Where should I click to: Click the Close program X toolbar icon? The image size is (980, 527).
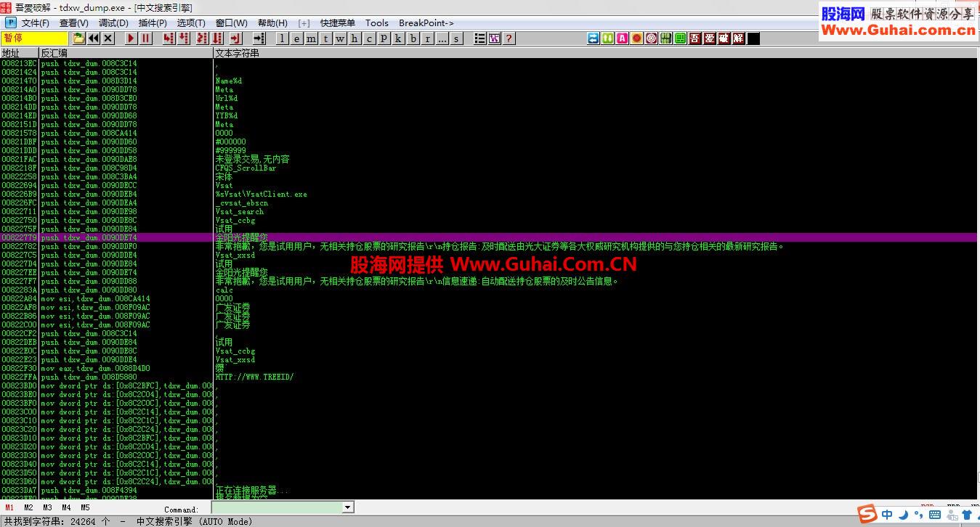pyautogui.click(x=108, y=38)
